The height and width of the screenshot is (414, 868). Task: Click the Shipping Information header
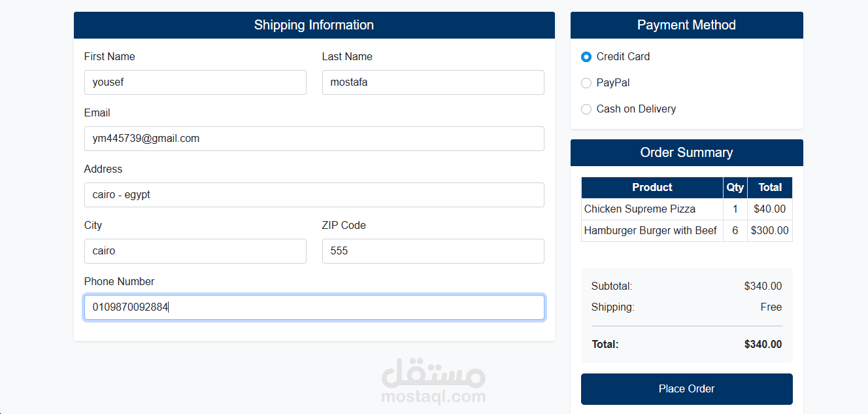314,25
